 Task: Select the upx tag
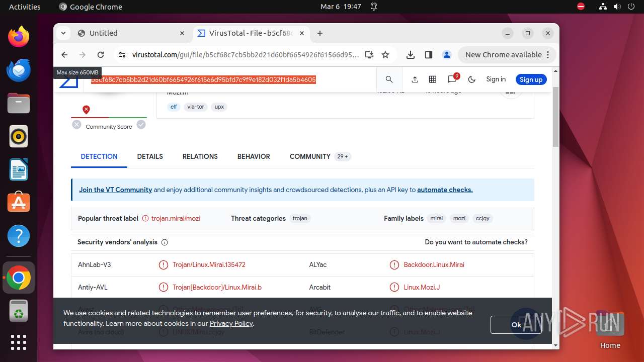pos(219,107)
